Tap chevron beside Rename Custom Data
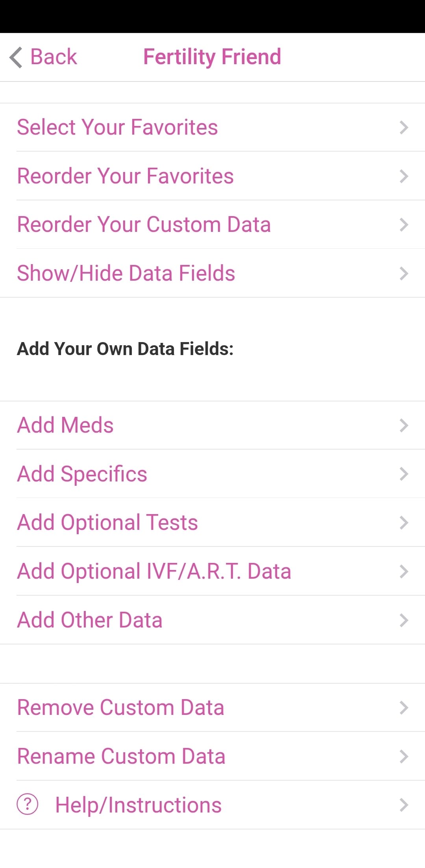This screenshot has height=868, width=425. click(x=404, y=757)
